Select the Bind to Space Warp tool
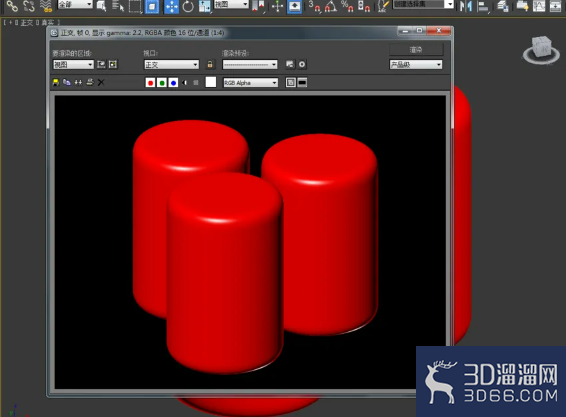 coord(46,6)
